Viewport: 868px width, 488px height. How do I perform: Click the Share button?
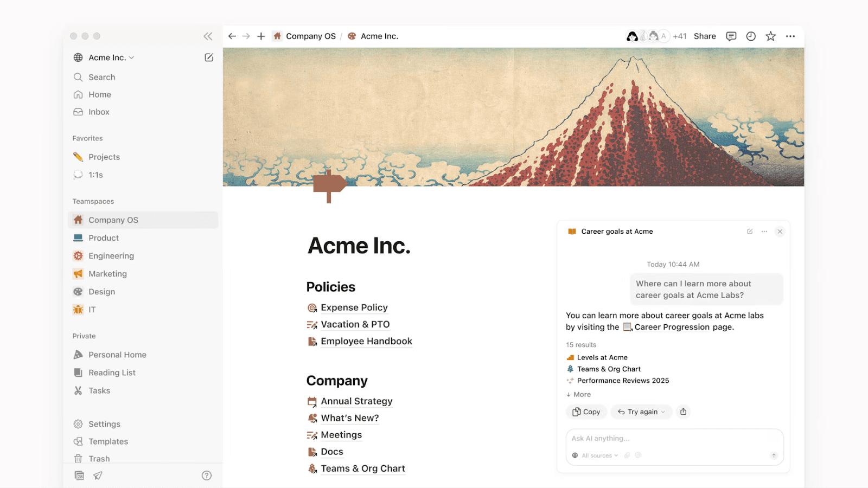tap(705, 36)
